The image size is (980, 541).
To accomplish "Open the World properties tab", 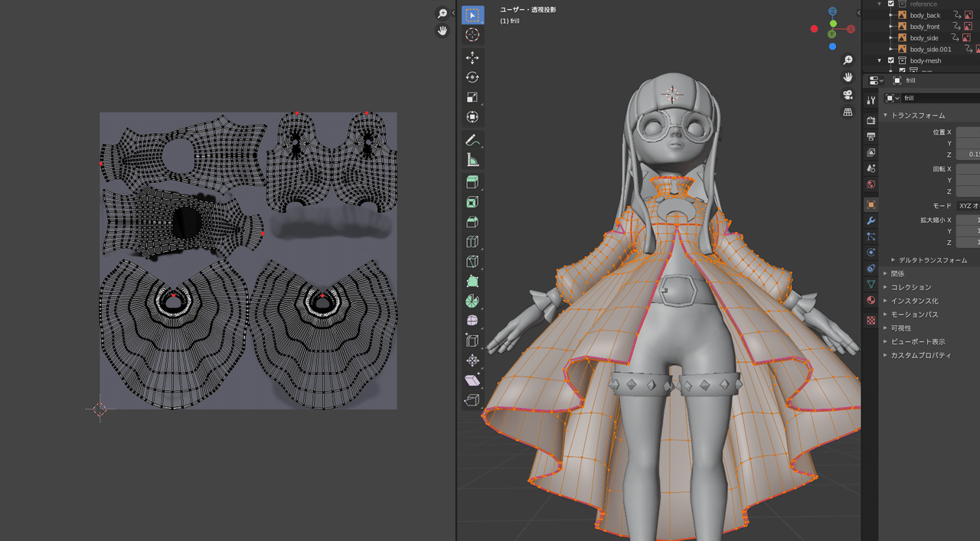I will point(871,184).
